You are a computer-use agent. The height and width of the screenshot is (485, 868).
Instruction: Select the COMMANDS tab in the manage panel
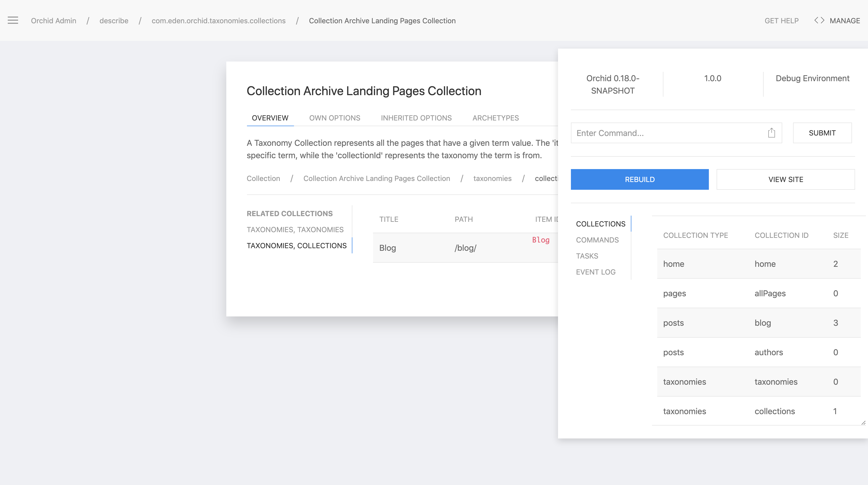tap(597, 240)
